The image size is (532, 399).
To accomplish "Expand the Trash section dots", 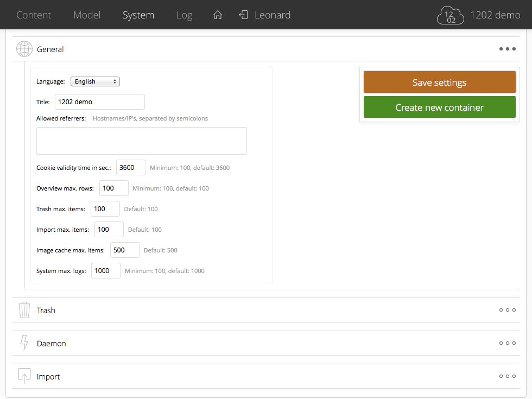I will click(507, 311).
